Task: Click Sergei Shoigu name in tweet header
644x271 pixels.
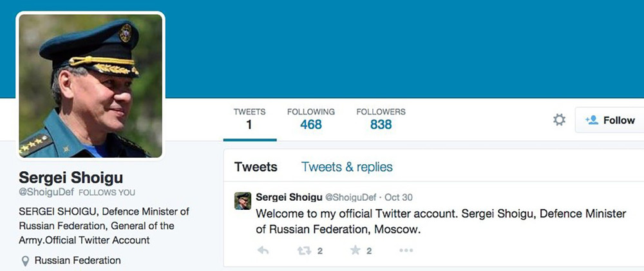Action: click(289, 197)
